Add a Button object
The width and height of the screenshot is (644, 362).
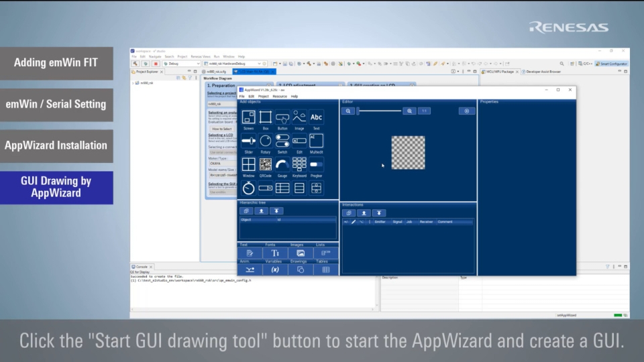pos(282,117)
